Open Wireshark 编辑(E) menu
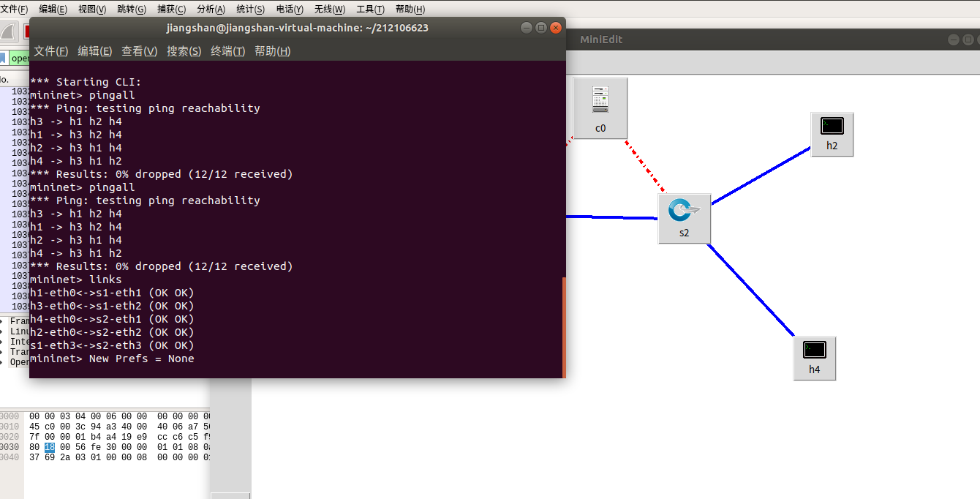This screenshot has height=499, width=980. coord(53,9)
